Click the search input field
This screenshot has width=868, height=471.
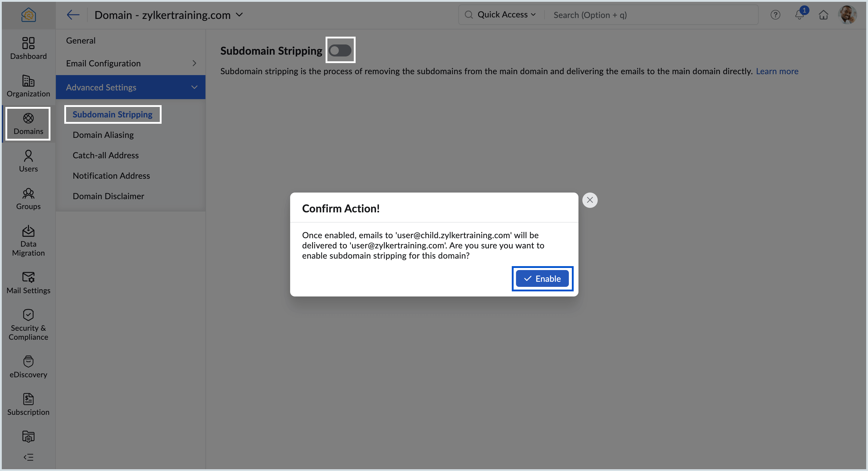(x=650, y=15)
